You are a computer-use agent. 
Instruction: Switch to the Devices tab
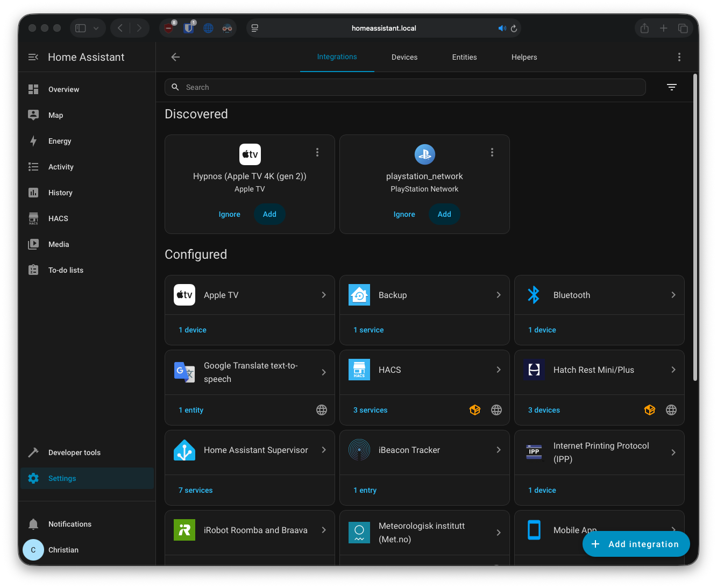click(x=404, y=57)
